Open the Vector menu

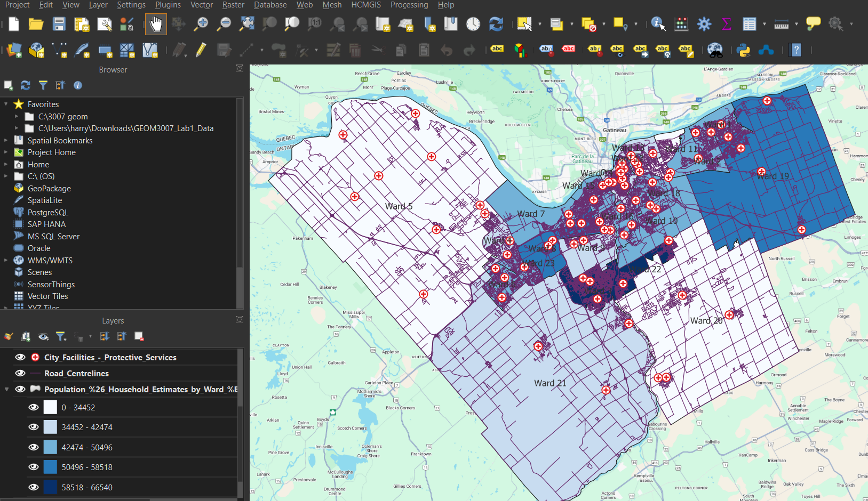point(201,5)
